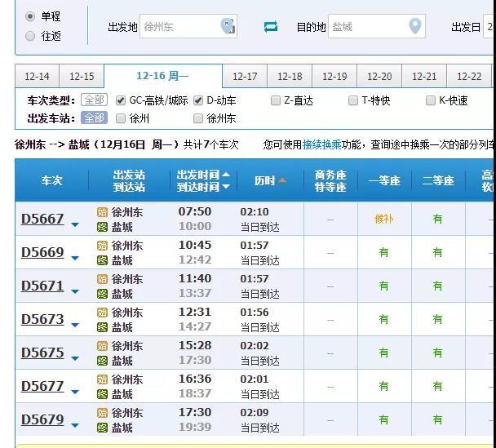Click the 终 icon of the D5677 row

(x=102, y=394)
